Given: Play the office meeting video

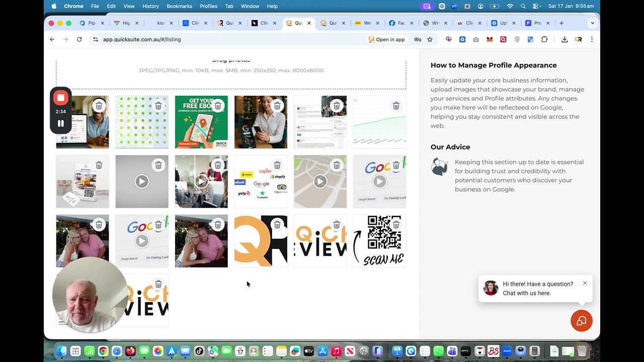Looking at the screenshot, I should pyautogui.click(x=201, y=182).
